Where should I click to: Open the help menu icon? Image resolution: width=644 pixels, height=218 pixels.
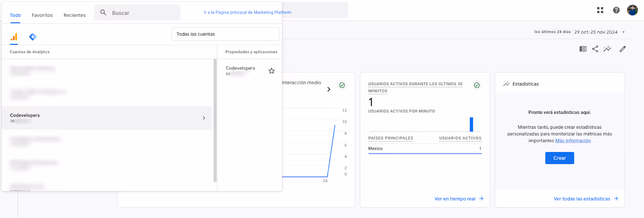pyautogui.click(x=616, y=10)
